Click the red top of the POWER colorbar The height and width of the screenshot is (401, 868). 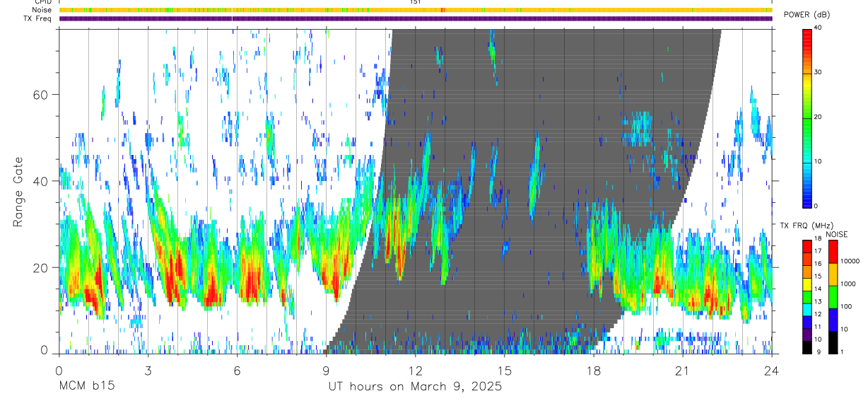coord(807,35)
